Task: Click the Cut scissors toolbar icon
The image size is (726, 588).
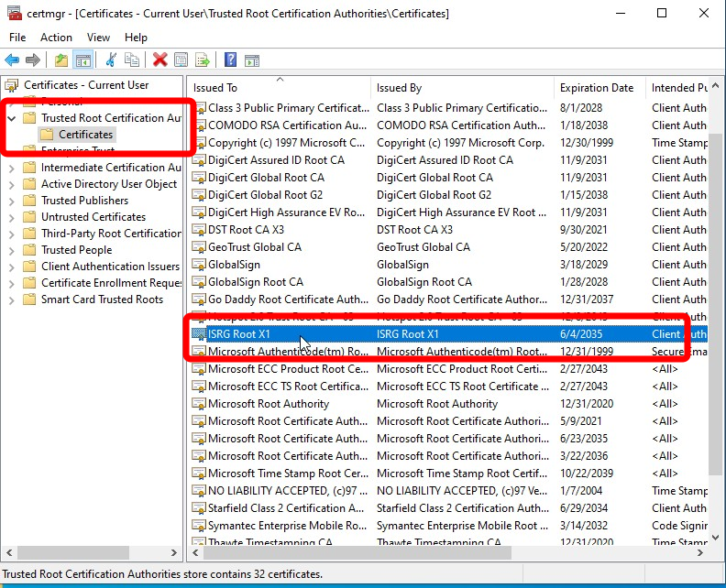Action: [111, 60]
